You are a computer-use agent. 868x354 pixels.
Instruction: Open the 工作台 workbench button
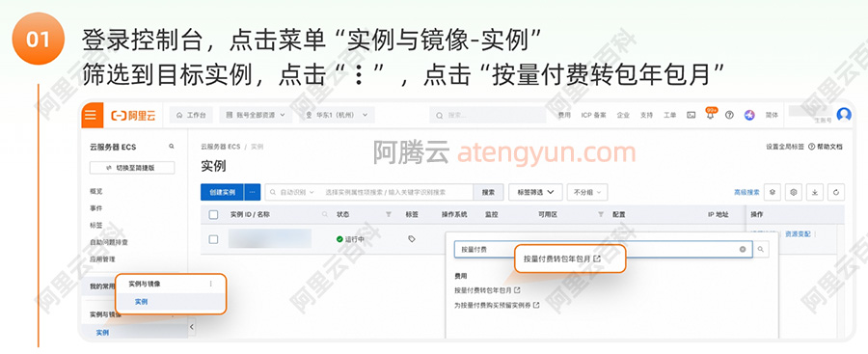tap(190, 115)
